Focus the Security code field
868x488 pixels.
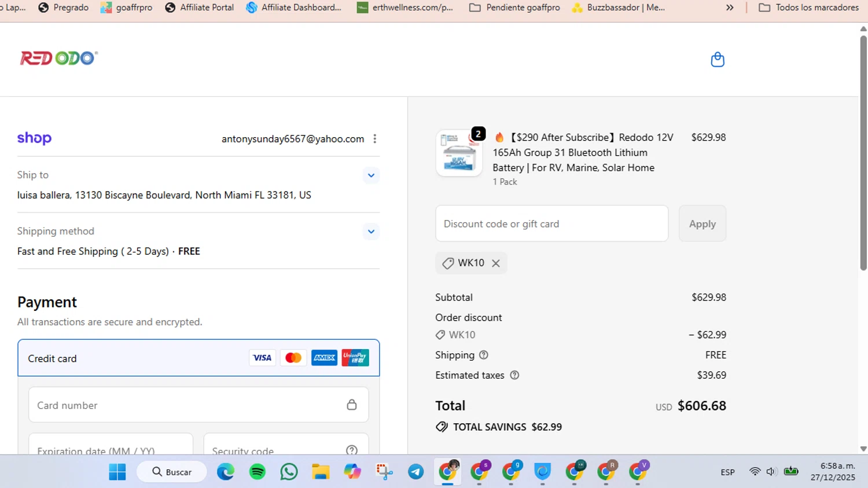286,444
